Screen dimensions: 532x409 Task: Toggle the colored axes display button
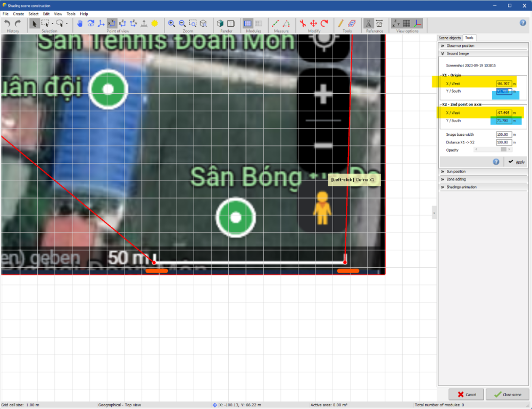(418, 23)
